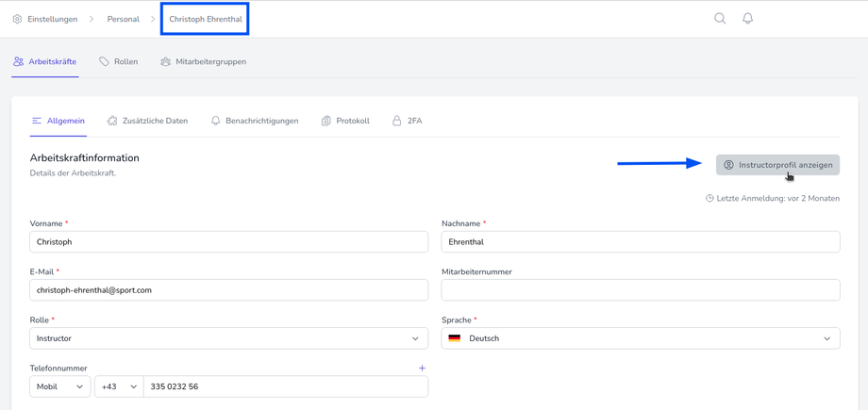This screenshot has width=868, height=410.
Task: Switch to Mitarbeitergruppen tab
Action: 203,62
